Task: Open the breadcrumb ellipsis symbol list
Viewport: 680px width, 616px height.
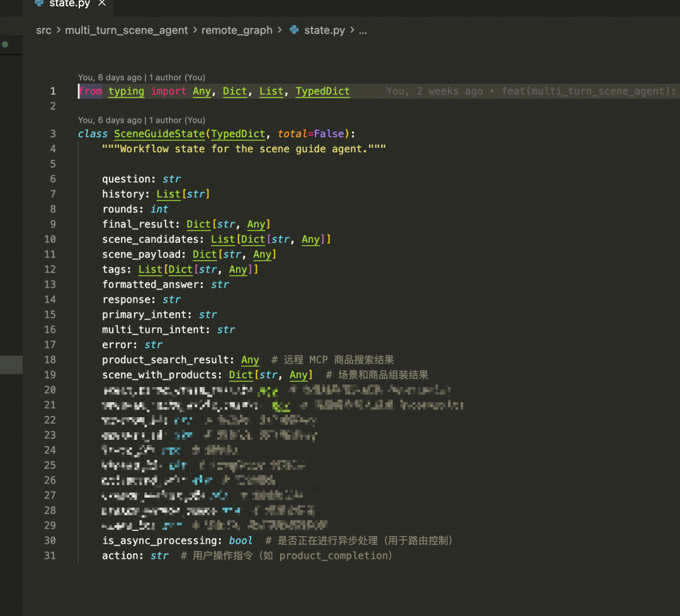Action: coord(363,30)
